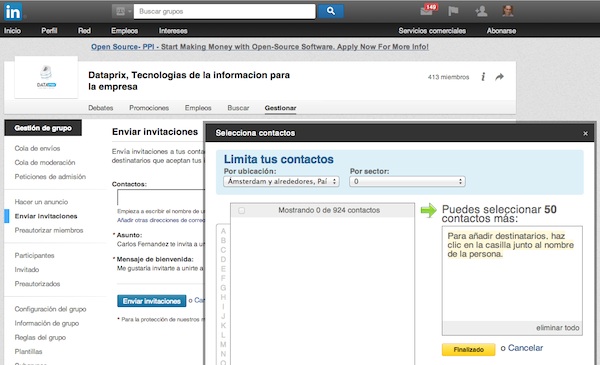Open the messages inbox icon with 149 badge

point(428,10)
